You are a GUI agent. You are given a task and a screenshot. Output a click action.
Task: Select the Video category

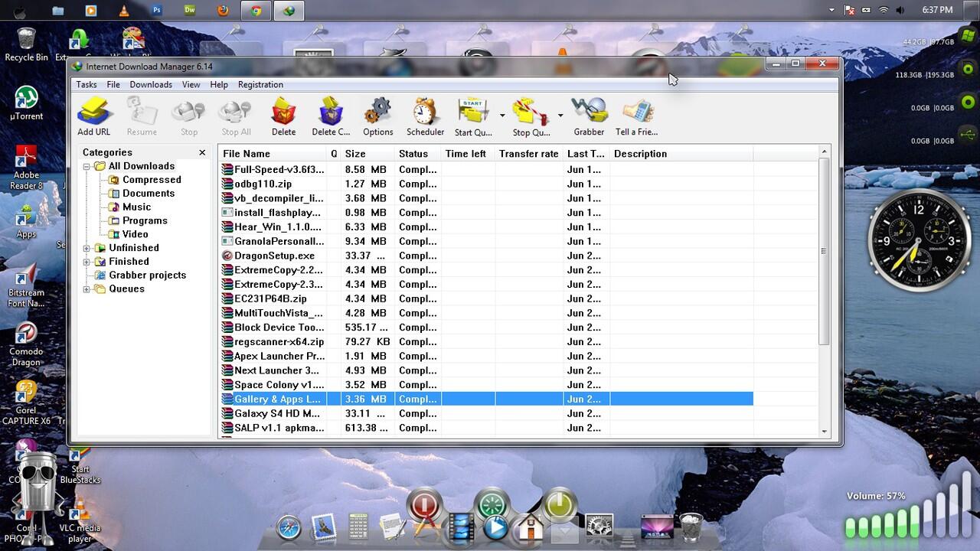(135, 234)
